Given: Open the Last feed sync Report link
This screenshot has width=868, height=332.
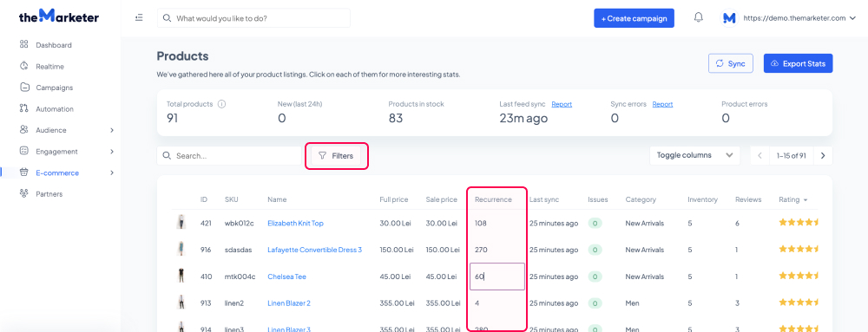Looking at the screenshot, I should 562,104.
